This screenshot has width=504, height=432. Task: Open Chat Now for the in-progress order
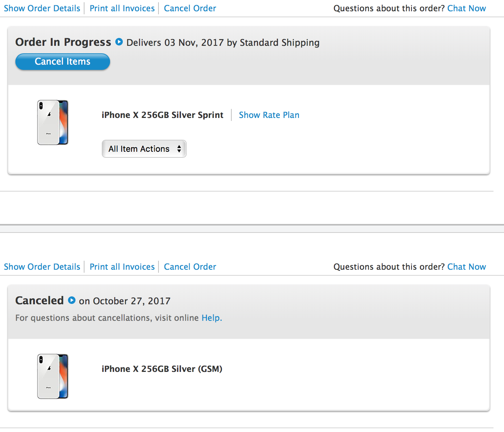(x=466, y=8)
